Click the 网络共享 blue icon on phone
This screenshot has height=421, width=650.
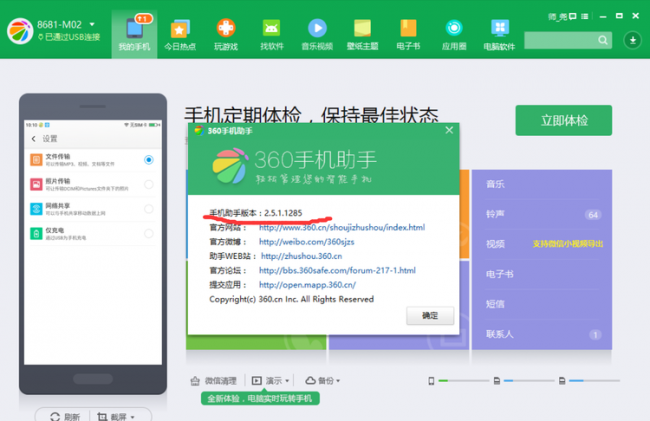click(x=36, y=209)
